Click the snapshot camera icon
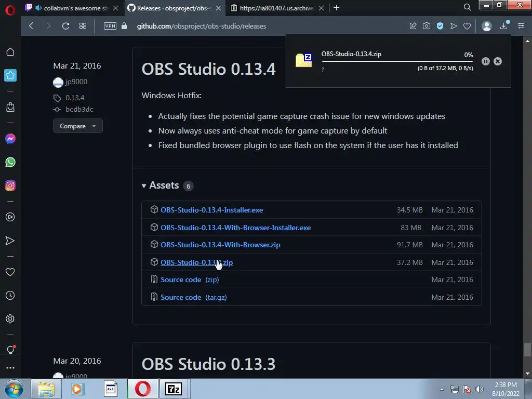532x399 pixels. 427,26
